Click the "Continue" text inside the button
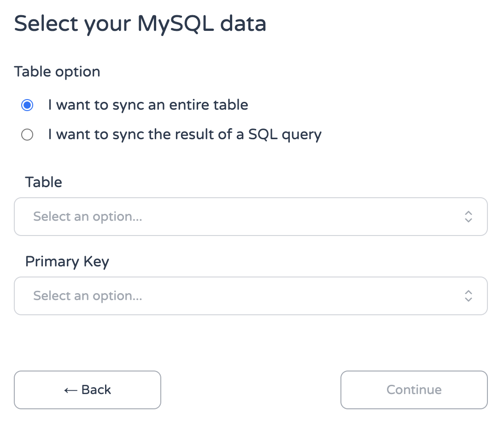 414,390
